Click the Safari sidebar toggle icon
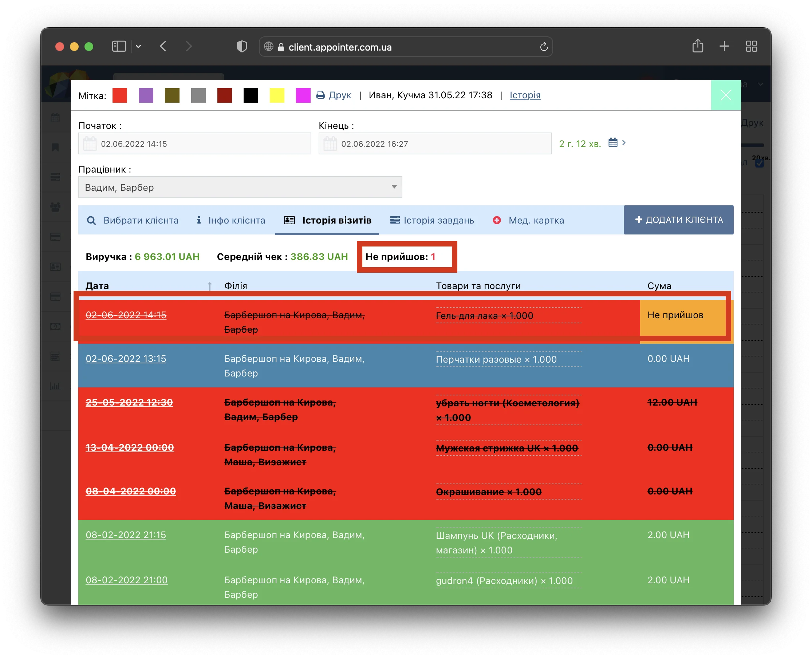The width and height of the screenshot is (812, 659). coord(119,47)
